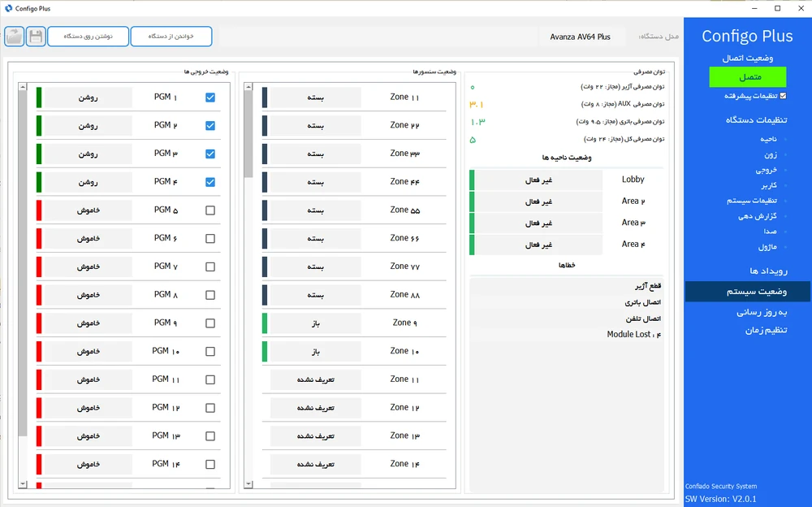Uncheck the PGM 1 checkbox
Viewport: 812px width, 507px height.
pos(210,97)
